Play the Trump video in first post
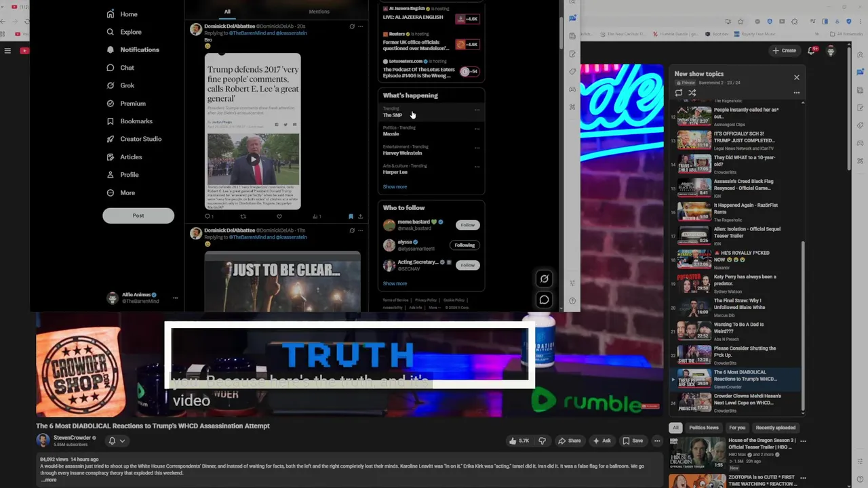The image size is (868, 488). tap(253, 160)
